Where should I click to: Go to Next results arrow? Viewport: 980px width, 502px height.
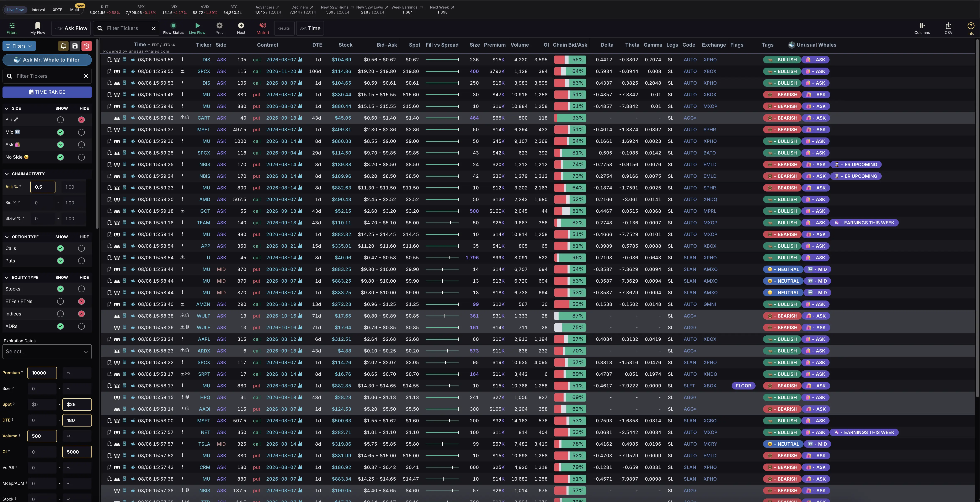pos(241,26)
